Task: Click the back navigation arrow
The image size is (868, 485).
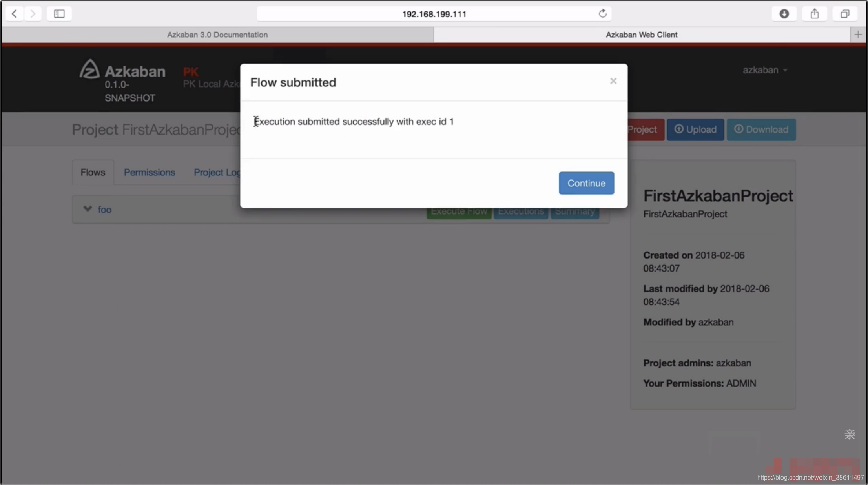Action: [x=14, y=13]
